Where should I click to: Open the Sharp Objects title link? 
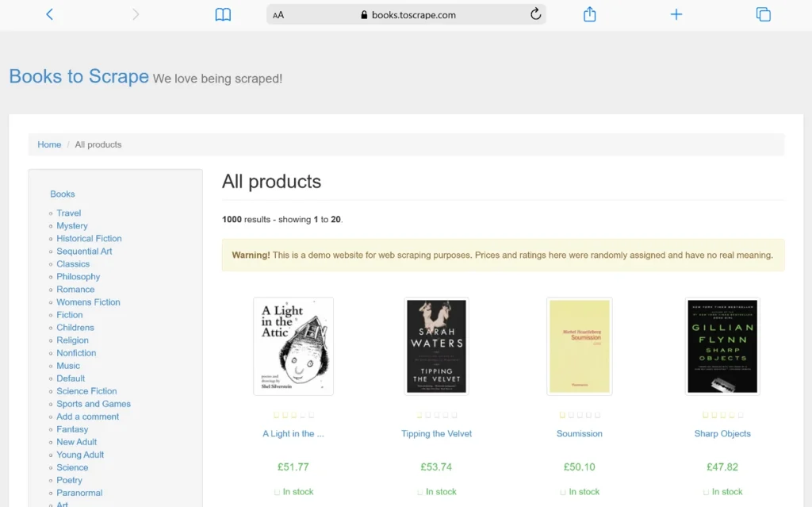point(722,433)
